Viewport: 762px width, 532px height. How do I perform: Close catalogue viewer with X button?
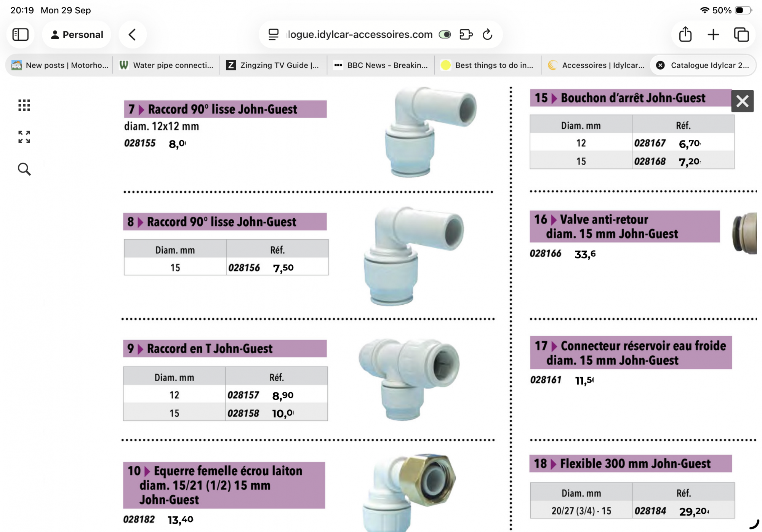click(x=742, y=101)
